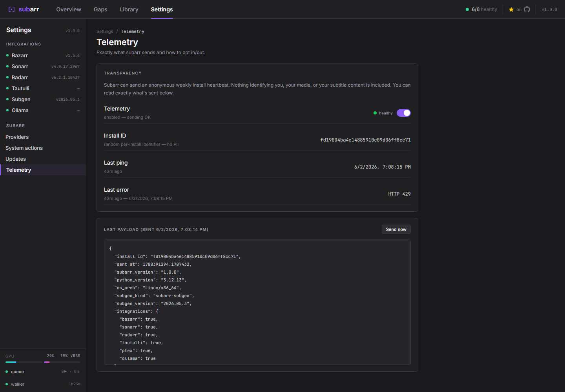Switch to the Library tab
This screenshot has width=565, height=392.
click(129, 9)
